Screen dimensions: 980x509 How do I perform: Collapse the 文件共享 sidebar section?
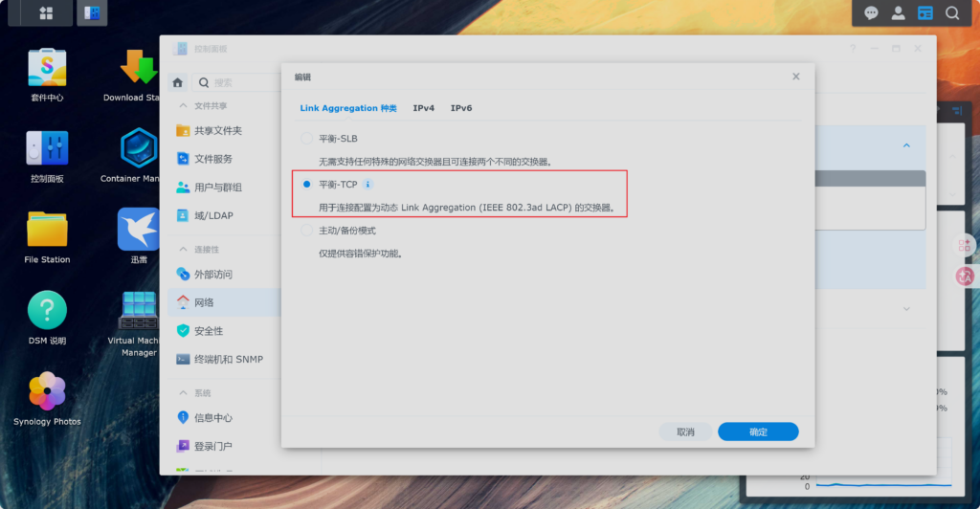[184, 106]
